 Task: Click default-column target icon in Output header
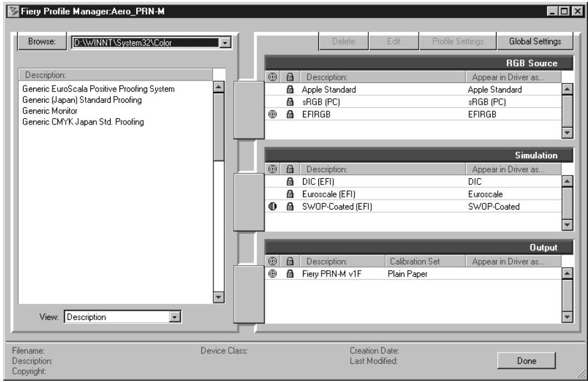273,261
